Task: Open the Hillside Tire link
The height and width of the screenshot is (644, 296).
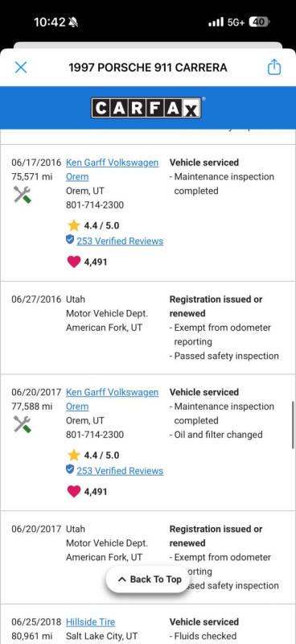Action: (90, 621)
